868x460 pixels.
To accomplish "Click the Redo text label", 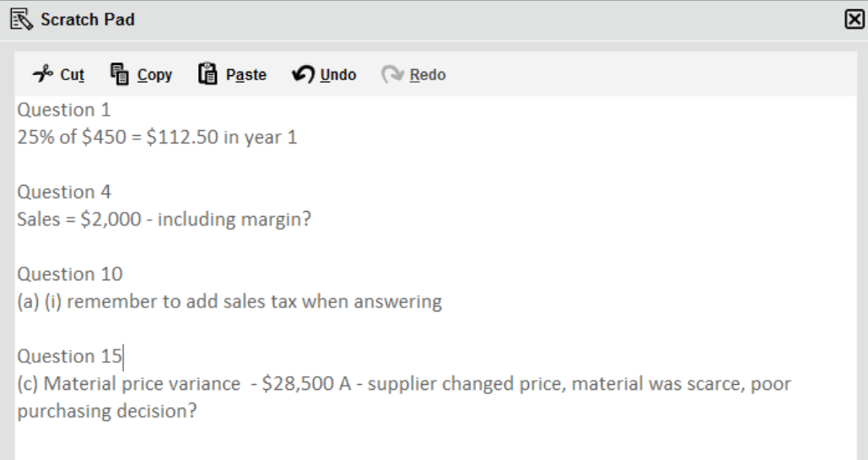I will (x=428, y=75).
